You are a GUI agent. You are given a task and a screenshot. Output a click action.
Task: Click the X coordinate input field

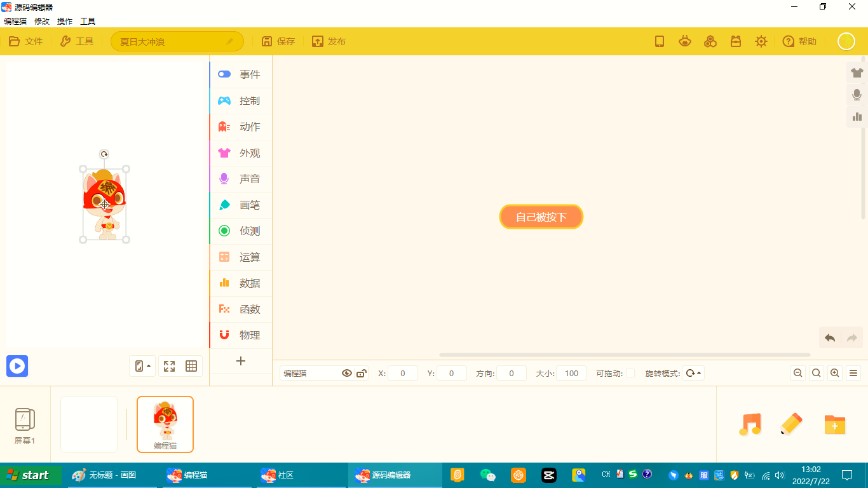click(403, 373)
